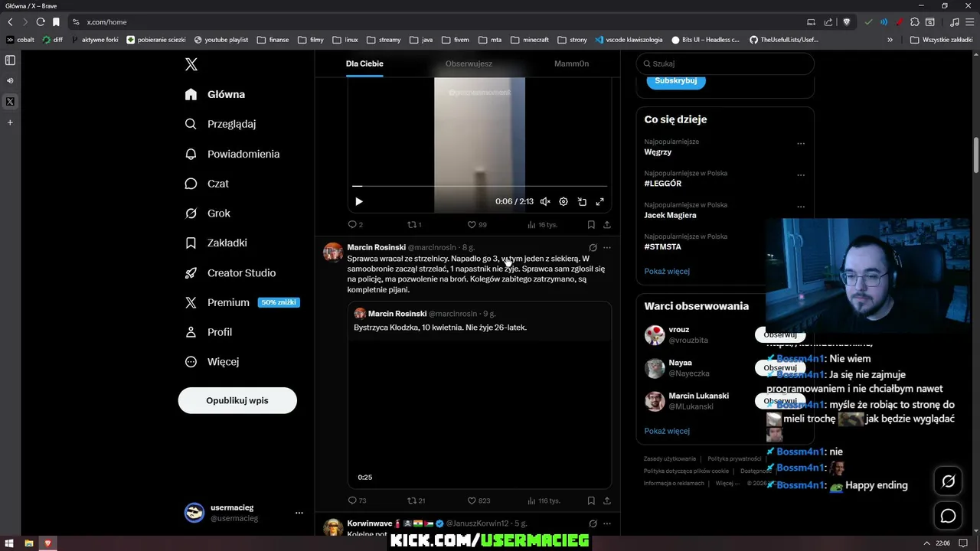Open the Windows Start button
Image resolution: width=980 pixels, height=551 pixels.
pos(9,543)
